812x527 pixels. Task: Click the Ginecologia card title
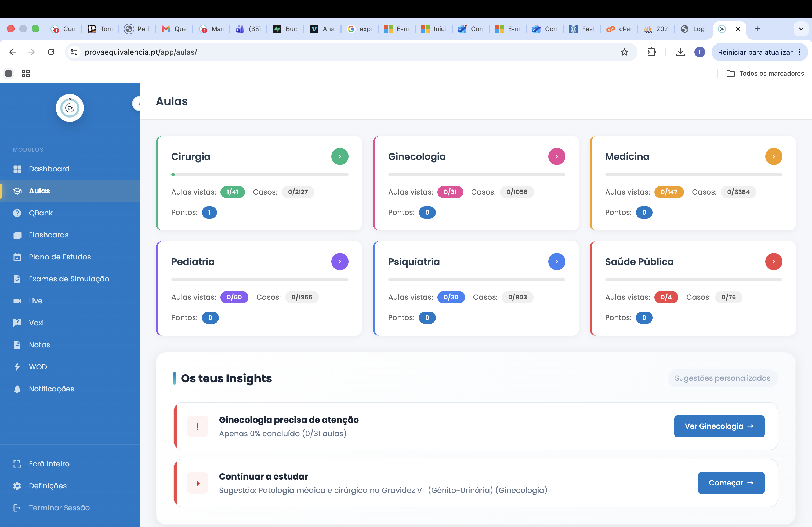click(416, 156)
